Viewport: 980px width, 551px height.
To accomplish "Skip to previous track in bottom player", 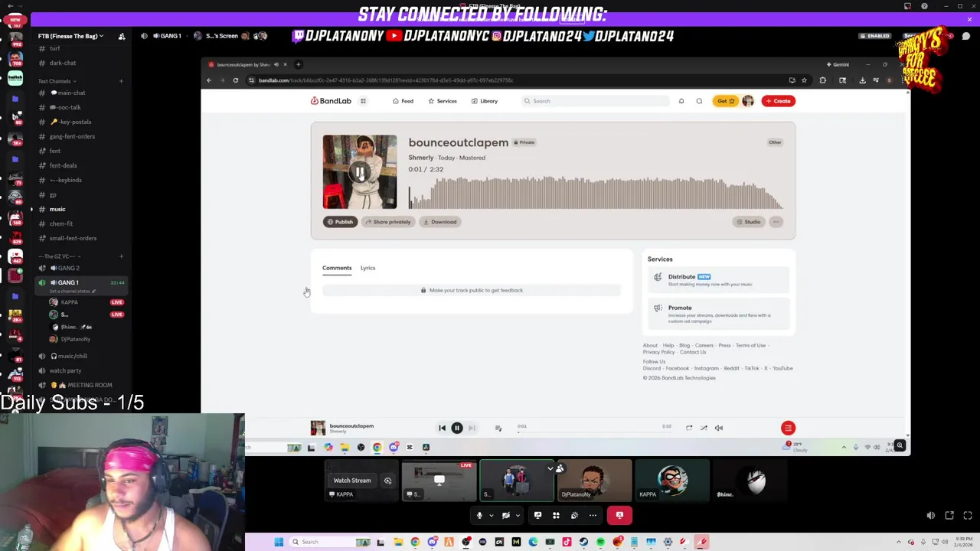I will click(442, 428).
